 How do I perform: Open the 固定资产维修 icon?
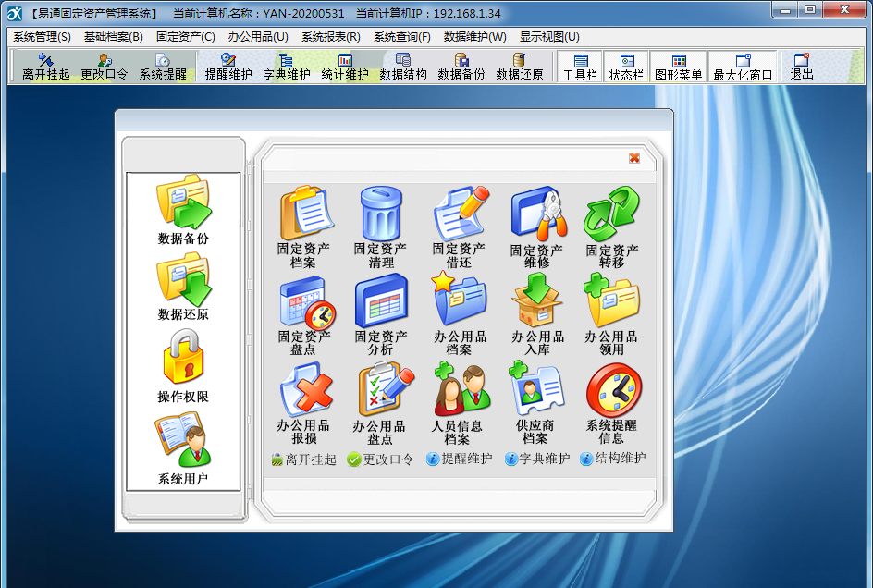(536, 227)
